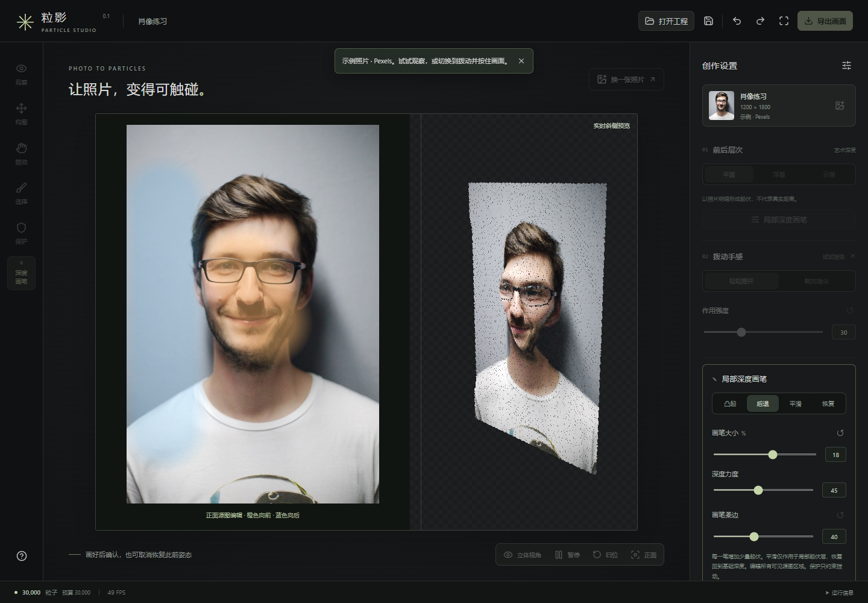868x603 pixels.
Task: Activate the 深度画笔 tool in sidebar
Action: click(21, 273)
